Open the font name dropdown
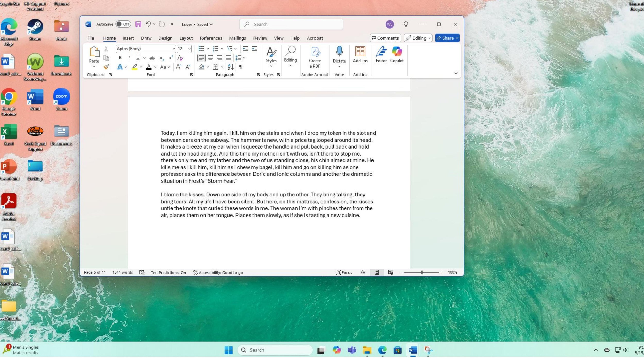This screenshot has width=644, height=362. [174, 49]
